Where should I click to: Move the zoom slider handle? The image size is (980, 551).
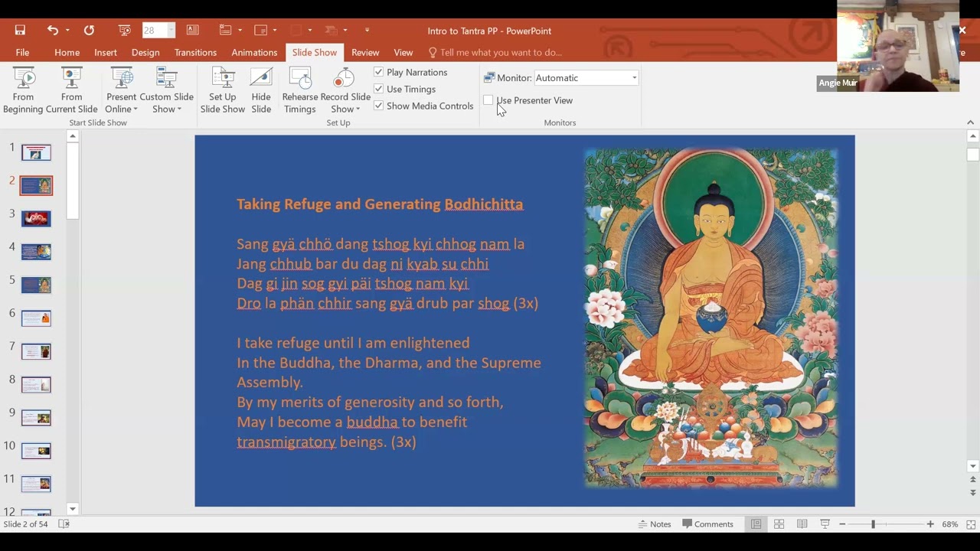[x=873, y=524]
